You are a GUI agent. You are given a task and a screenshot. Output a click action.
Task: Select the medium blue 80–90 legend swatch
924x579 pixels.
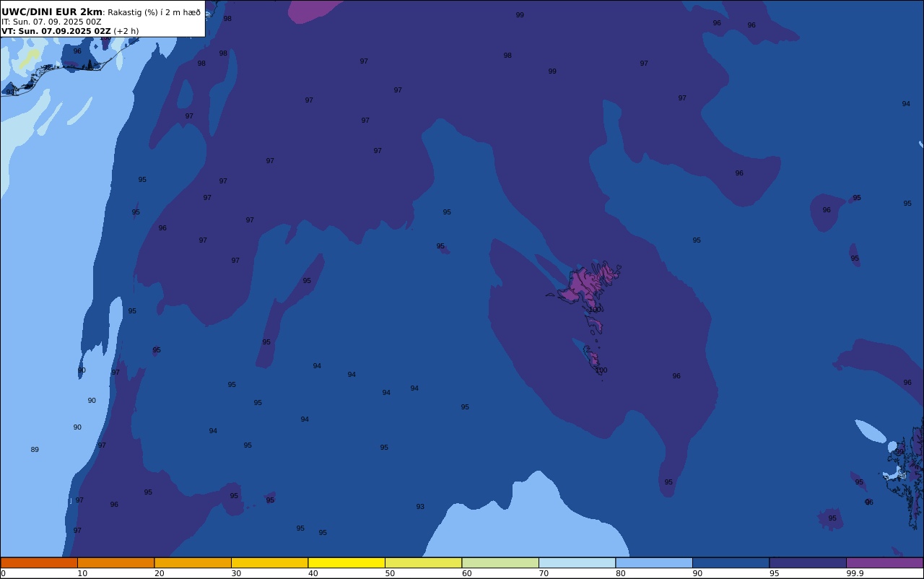654,562
